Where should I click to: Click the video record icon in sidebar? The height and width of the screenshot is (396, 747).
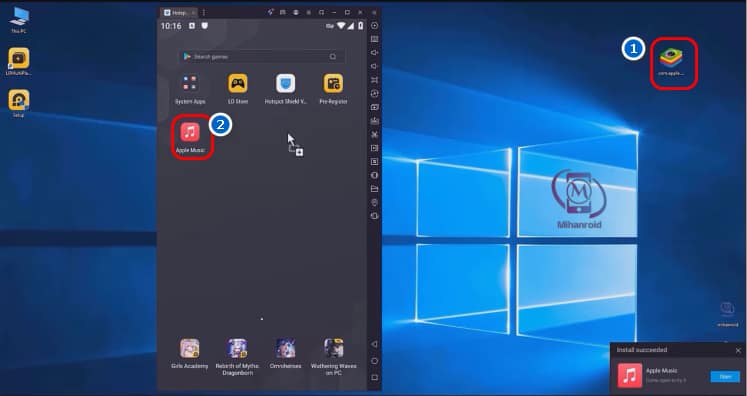pos(374,148)
